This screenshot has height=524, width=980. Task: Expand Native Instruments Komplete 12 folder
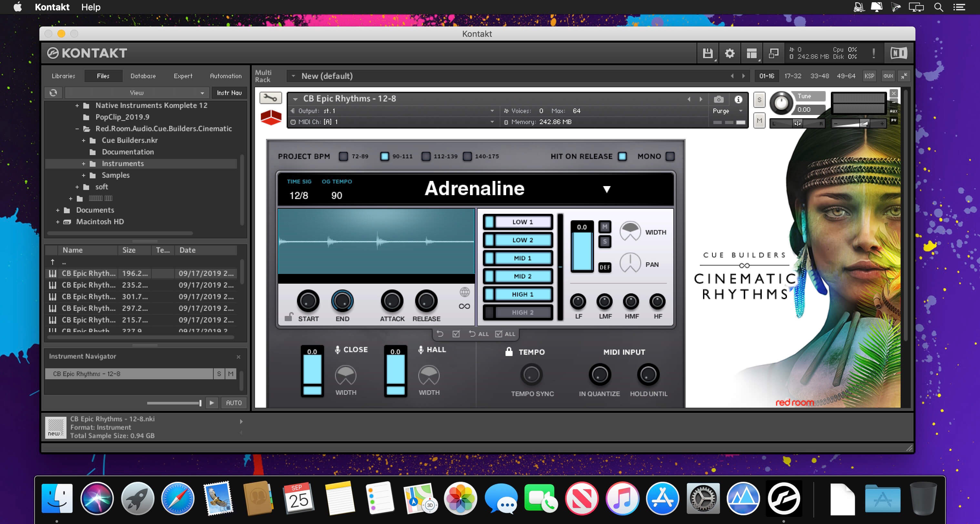pos(77,106)
